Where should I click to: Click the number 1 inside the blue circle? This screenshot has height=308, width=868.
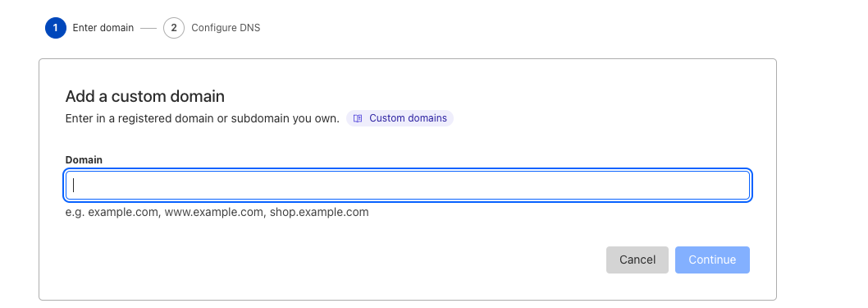click(x=56, y=28)
